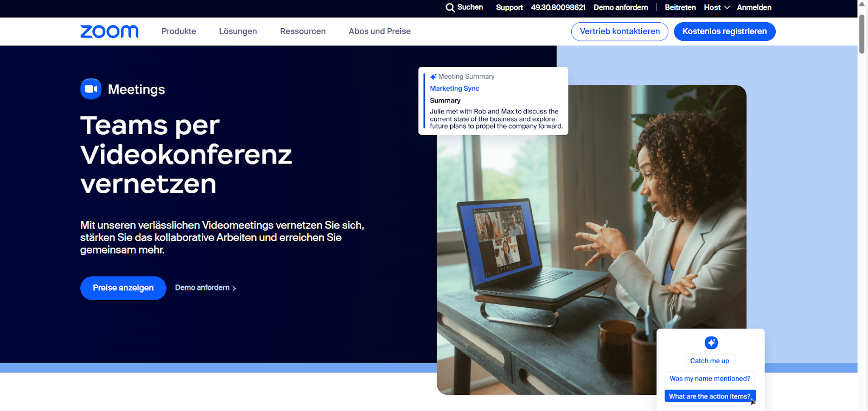The height and width of the screenshot is (411, 868).
Task: Click the hero photo of woman at laptop
Action: 591,240
